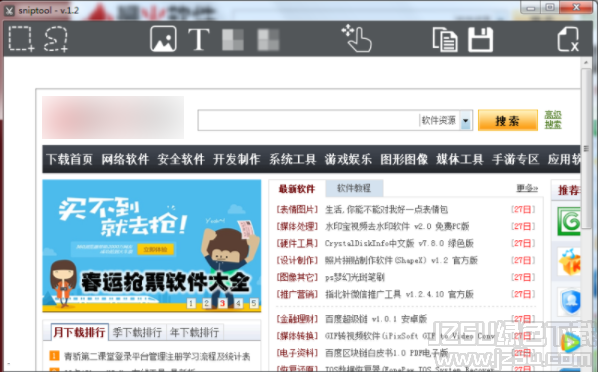Open the 安全软件 nav item
Viewport: 598px width, 372px height.
181,159
